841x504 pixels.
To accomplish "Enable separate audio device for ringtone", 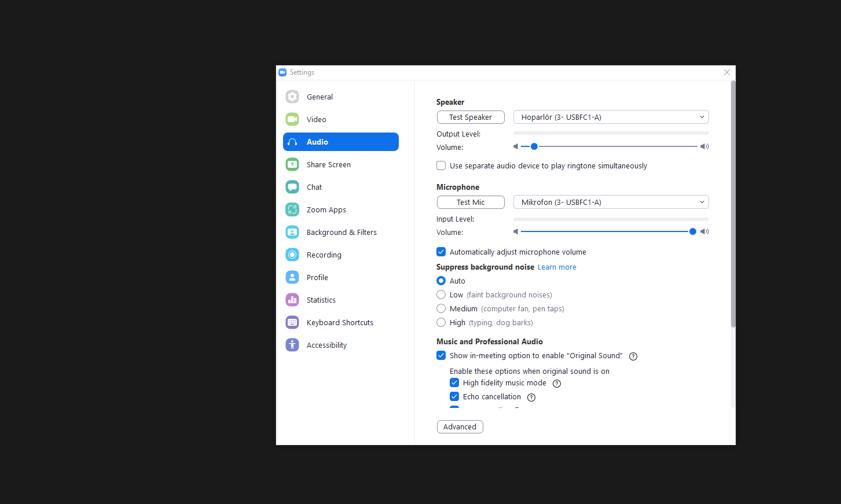I will pos(441,165).
